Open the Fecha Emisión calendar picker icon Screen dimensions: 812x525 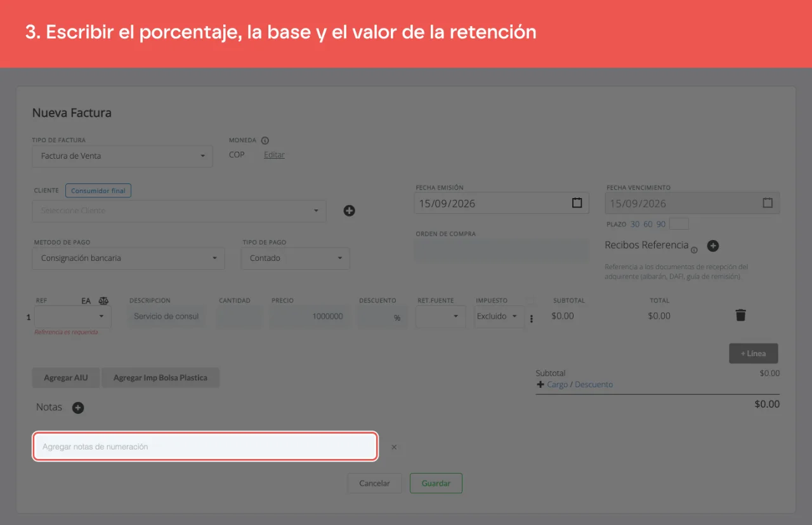click(577, 203)
